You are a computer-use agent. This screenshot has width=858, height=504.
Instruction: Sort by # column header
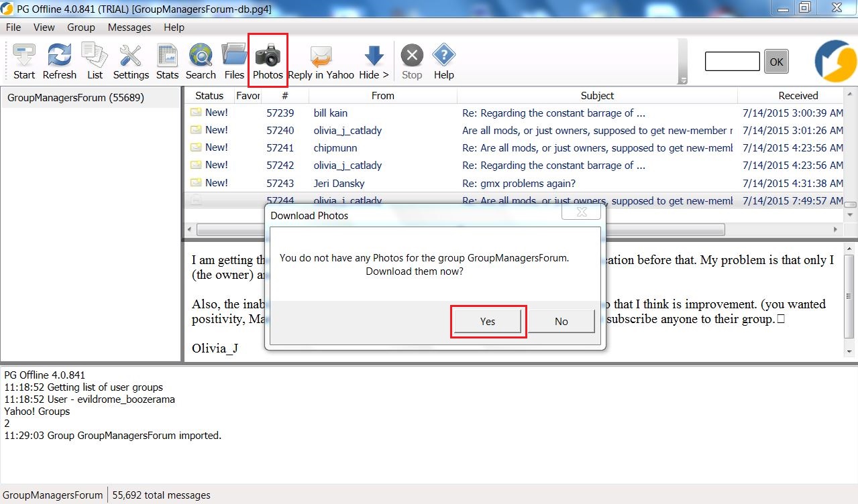(x=285, y=96)
